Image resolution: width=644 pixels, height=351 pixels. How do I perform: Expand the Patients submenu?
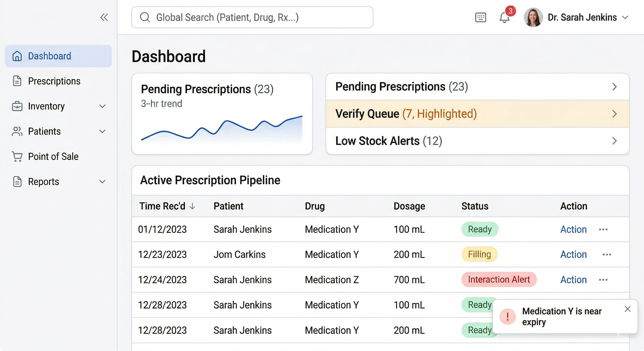click(x=102, y=131)
